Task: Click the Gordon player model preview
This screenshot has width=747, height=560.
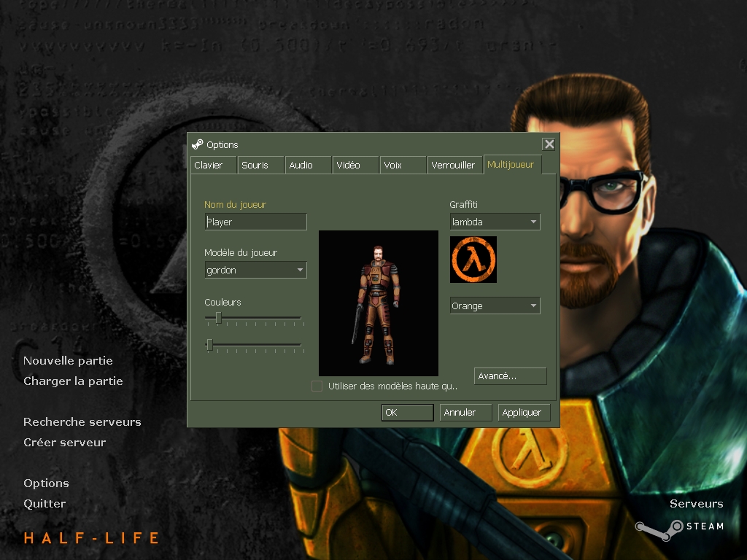Action: [x=378, y=303]
